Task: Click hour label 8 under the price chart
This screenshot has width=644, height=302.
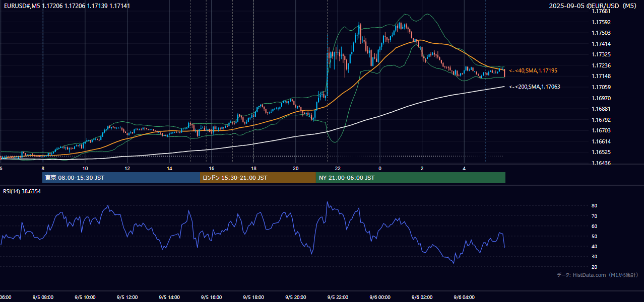Action: pyautogui.click(x=43, y=168)
